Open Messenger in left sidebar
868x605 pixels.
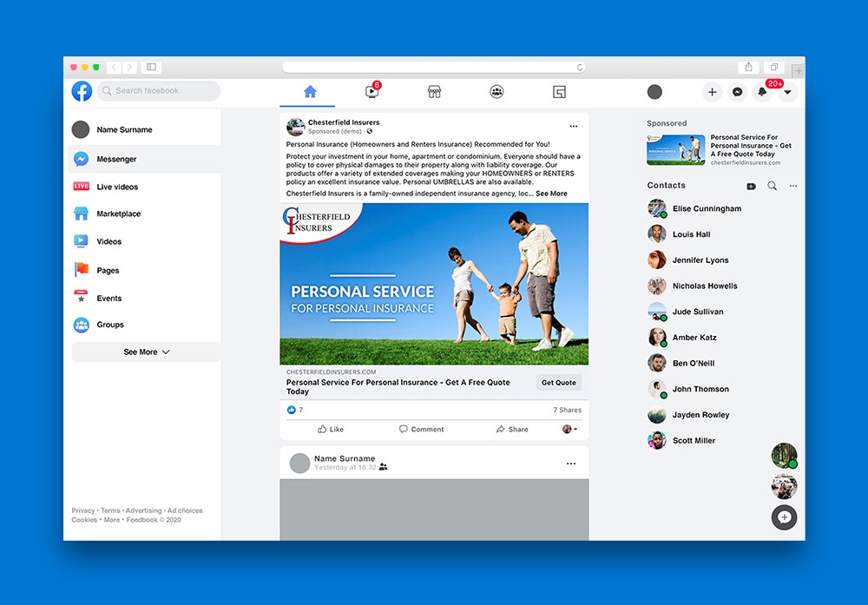(x=144, y=159)
